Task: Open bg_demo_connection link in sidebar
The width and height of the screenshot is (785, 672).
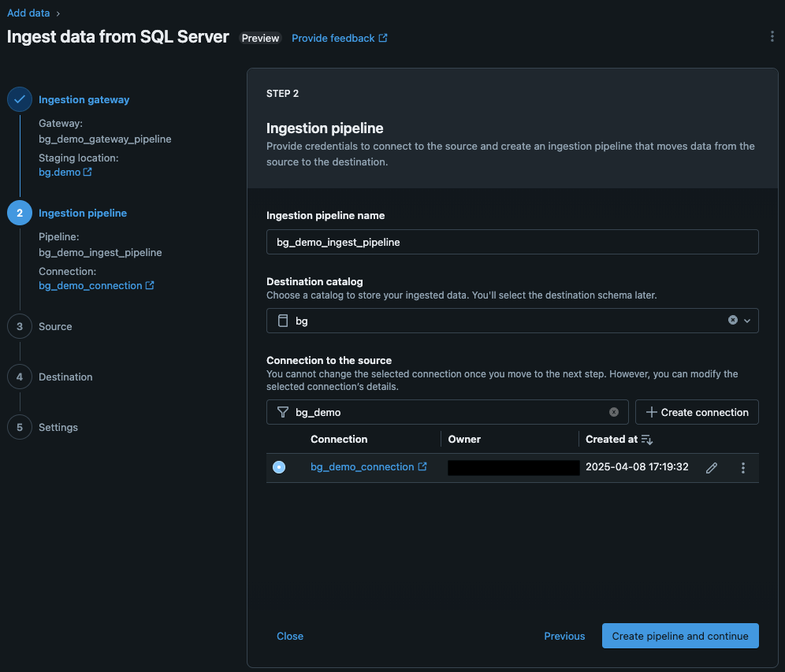Action: pyautogui.click(x=90, y=286)
